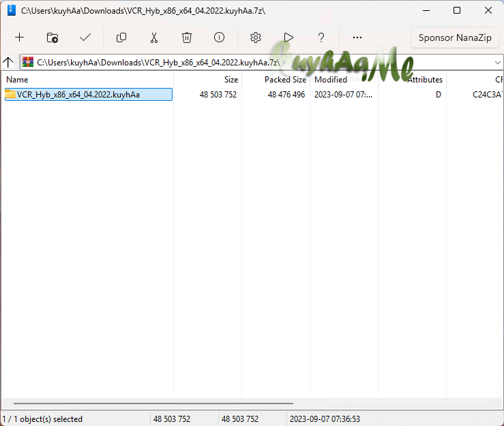The width and height of the screenshot is (504, 426).
Task: Click the Add (plus) toolbar icon
Action: [x=20, y=37]
